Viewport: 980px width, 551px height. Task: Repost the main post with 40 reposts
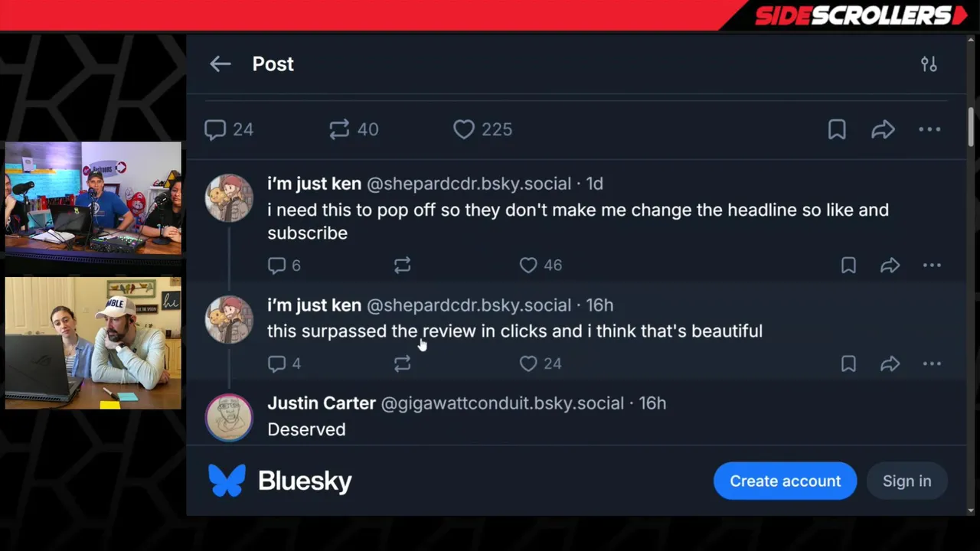coord(339,129)
